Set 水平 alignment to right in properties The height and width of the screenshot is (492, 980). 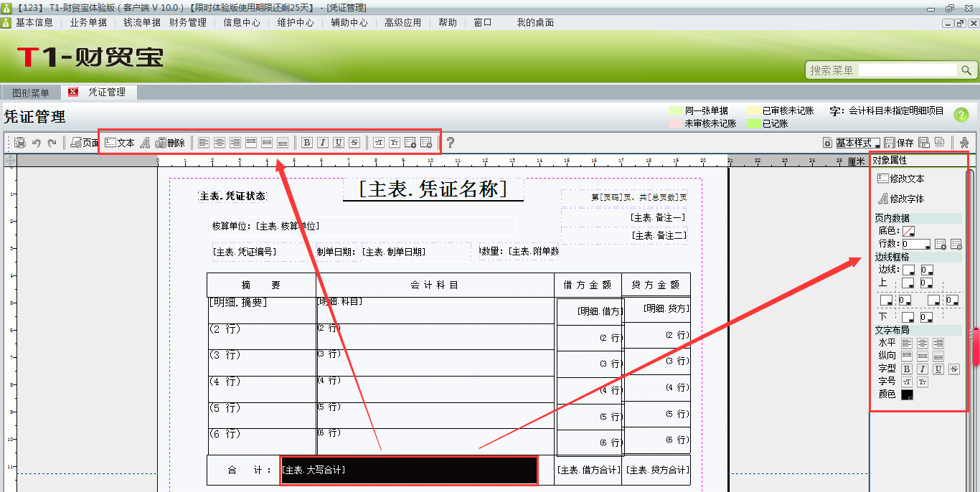point(938,344)
